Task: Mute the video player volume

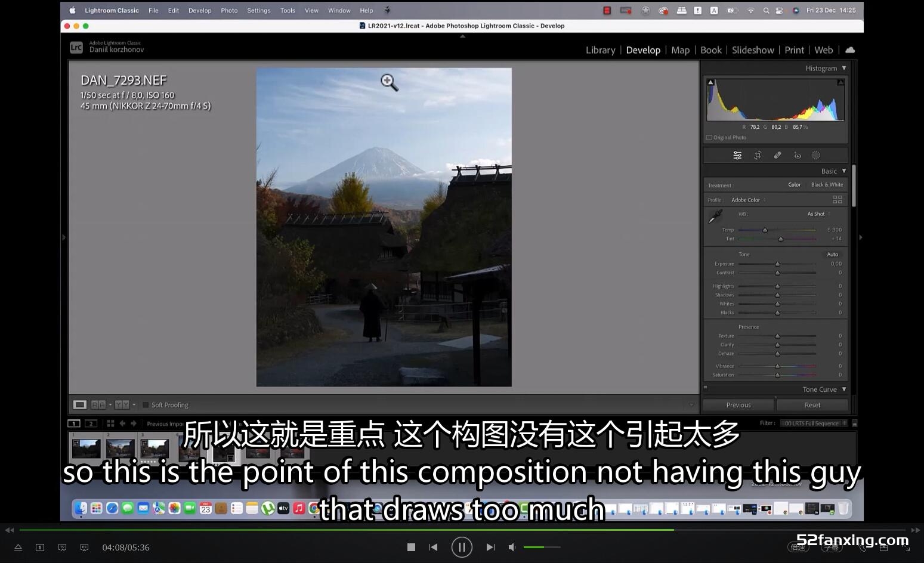Action: tap(512, 547)
